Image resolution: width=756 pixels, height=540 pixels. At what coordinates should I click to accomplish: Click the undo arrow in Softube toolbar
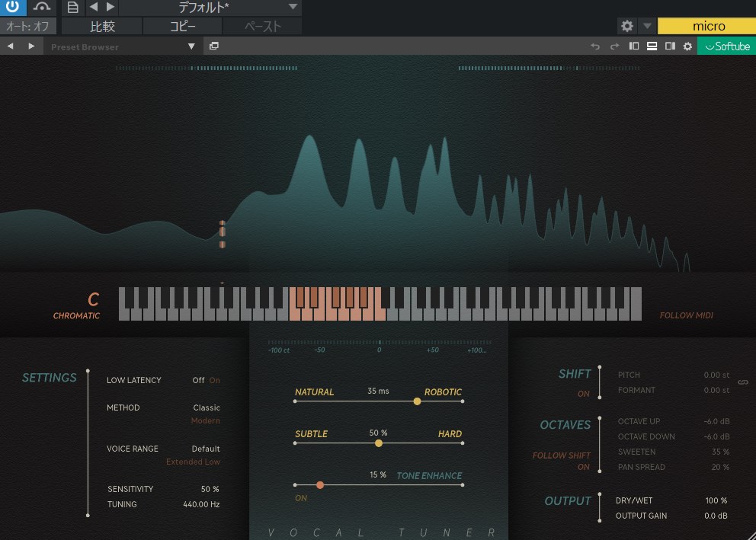point(596,46)
